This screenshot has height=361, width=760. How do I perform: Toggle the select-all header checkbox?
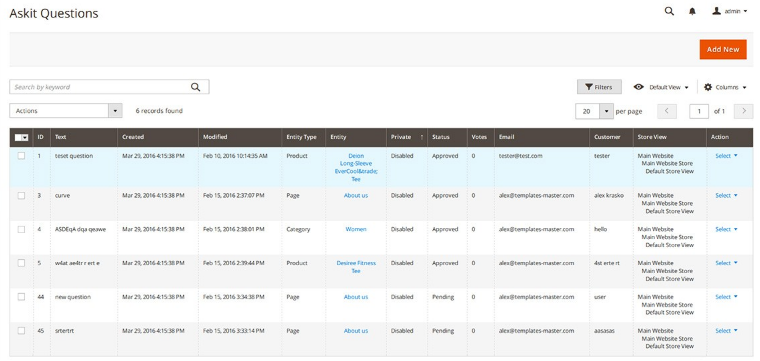(x=18, y=138)
